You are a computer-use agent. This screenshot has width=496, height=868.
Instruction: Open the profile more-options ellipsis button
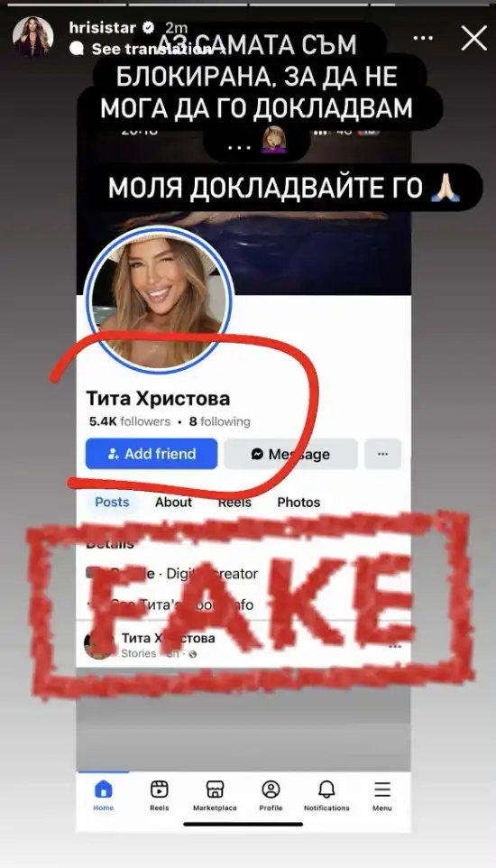tap(382, 454)
